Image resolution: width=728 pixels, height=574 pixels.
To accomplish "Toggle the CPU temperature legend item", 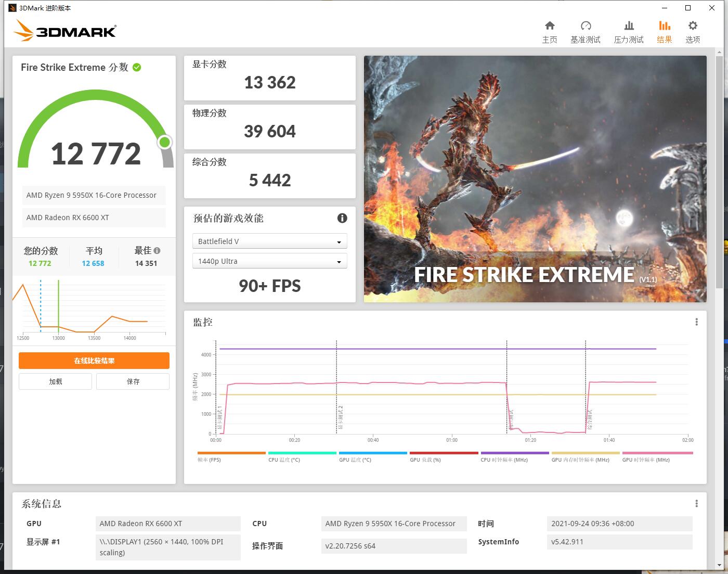I will tap(302, 457).
